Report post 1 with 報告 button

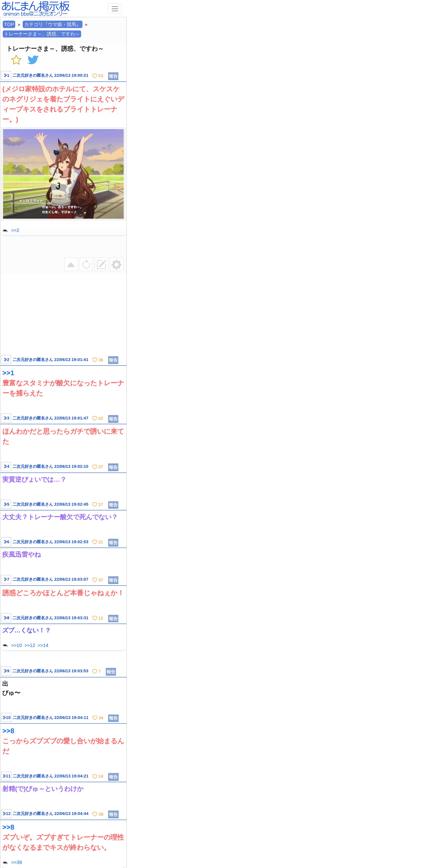113,76
